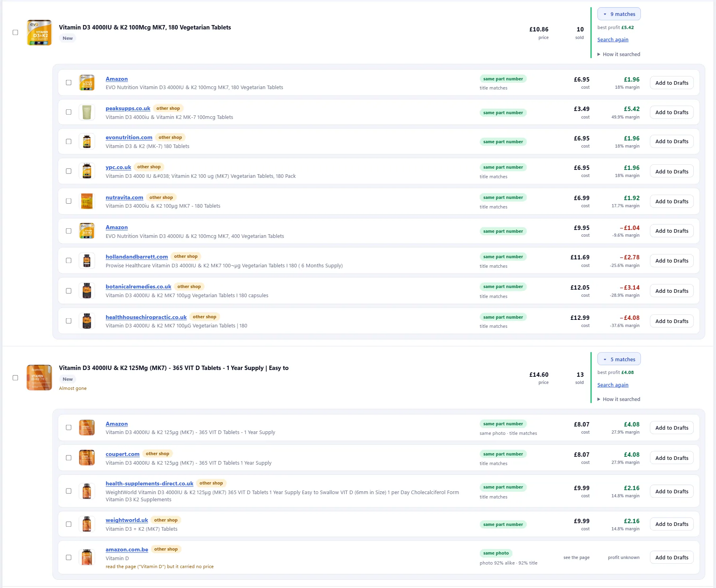Add the nutravita.com match to Drafts
Screen dimensions: 716x588
pyautogui.click(x=672, y=201)
